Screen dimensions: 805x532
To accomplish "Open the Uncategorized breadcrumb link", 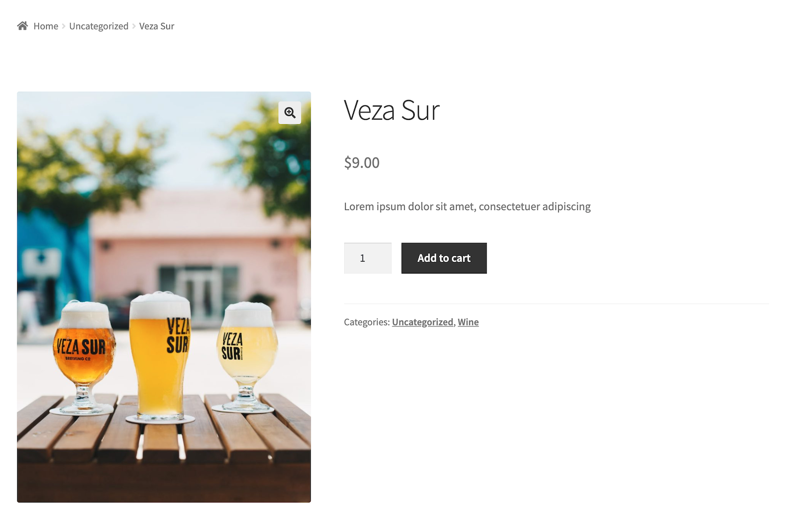I will click(99, 26).
